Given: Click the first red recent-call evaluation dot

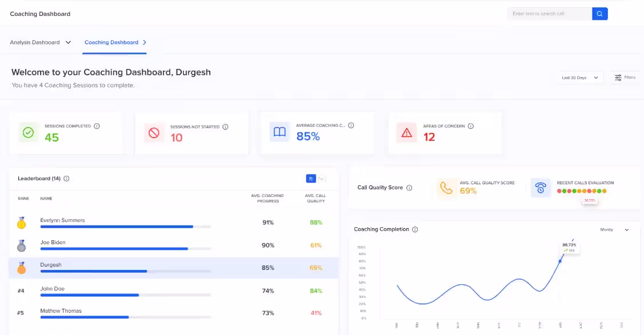Looking at the screenshot, I should coord(559,191).
